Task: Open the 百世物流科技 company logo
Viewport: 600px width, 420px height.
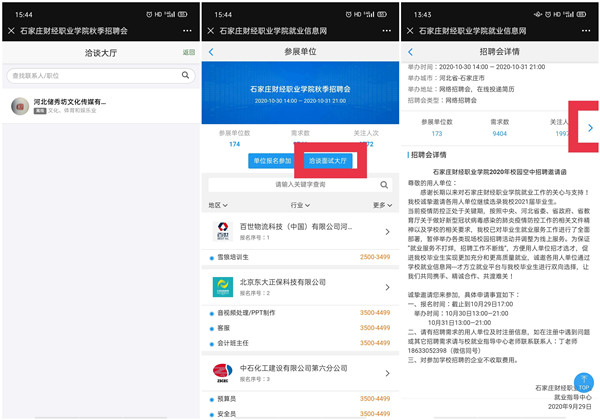Action: coord(222,230)
